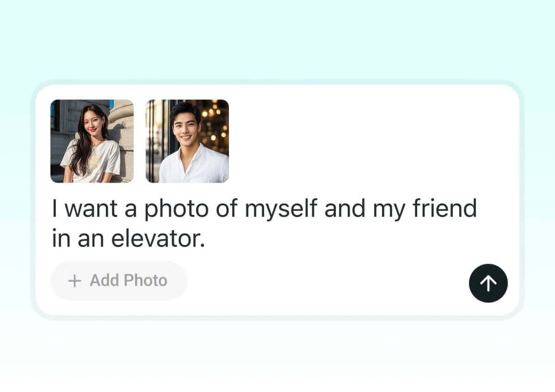Screen dimensions: 555x392
Task: Place cursor on the word "photo" in prompt
Action: [x=176, y=209]
